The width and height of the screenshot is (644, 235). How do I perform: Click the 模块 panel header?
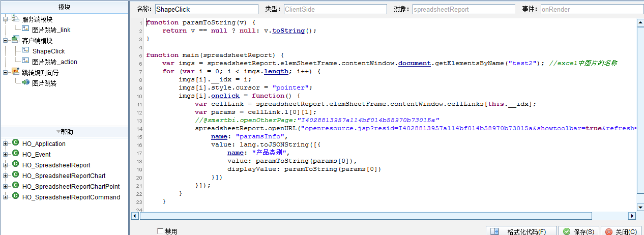pyautogui.click(x=64, y=7)
